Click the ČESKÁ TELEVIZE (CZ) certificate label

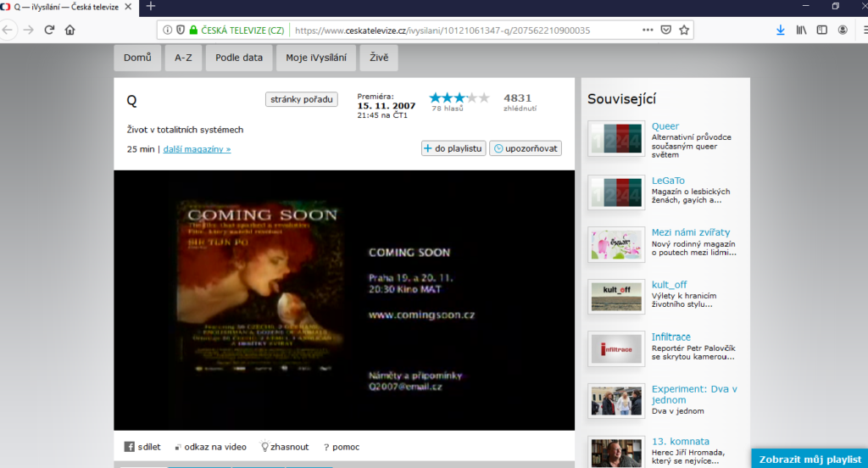click(242, 31)
